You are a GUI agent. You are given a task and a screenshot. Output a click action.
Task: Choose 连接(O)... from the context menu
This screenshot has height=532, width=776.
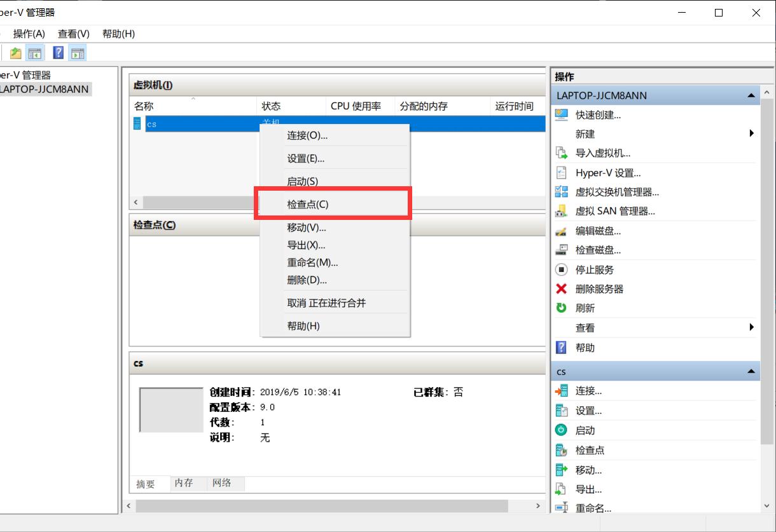pos(335,135)
